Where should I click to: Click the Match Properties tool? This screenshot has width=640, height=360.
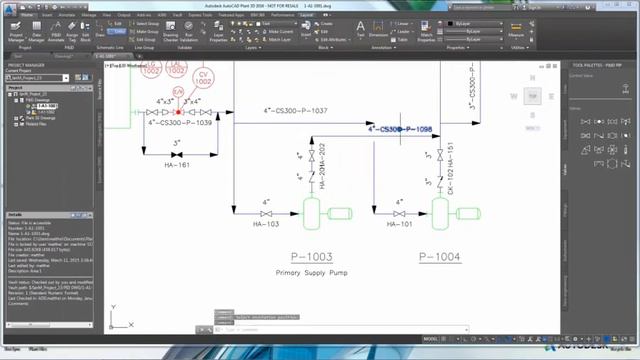pyautogui.click(x=426, y=31)
